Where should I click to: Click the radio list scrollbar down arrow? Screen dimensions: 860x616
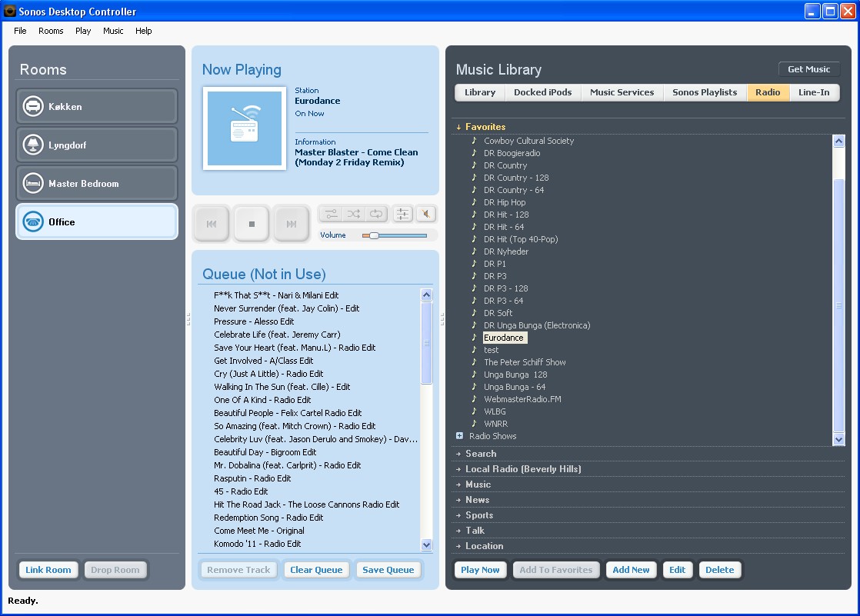(838, 439)
